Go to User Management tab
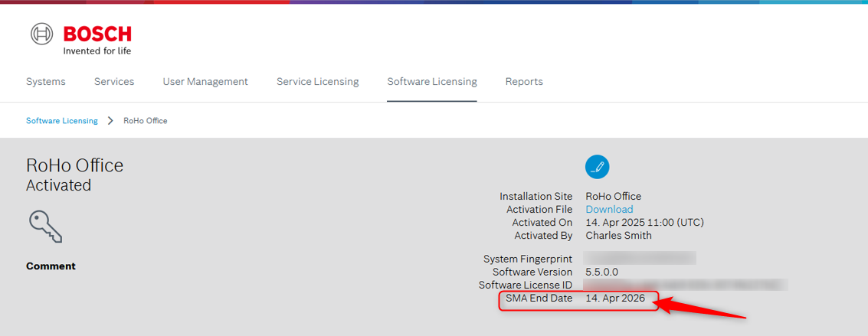 pos(205,82)
